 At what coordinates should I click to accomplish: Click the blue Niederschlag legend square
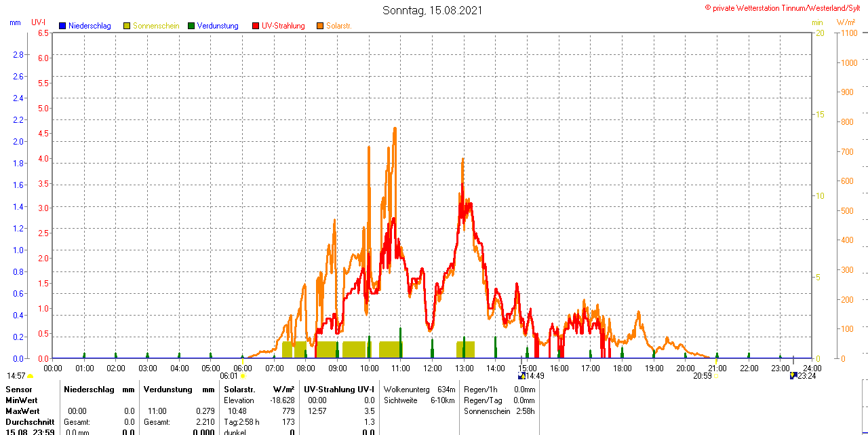62,26
